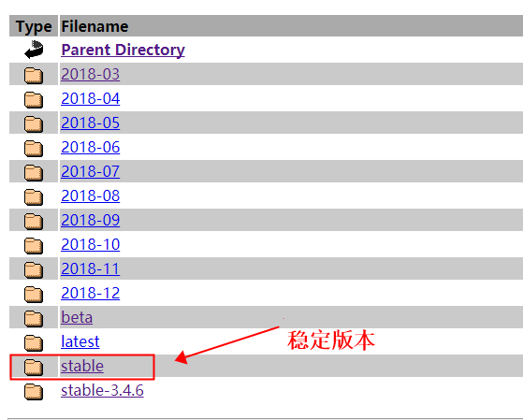This screenshot has height=420, width=523.
Task: Click folder icon beside 2018-12
Action: 34,295
